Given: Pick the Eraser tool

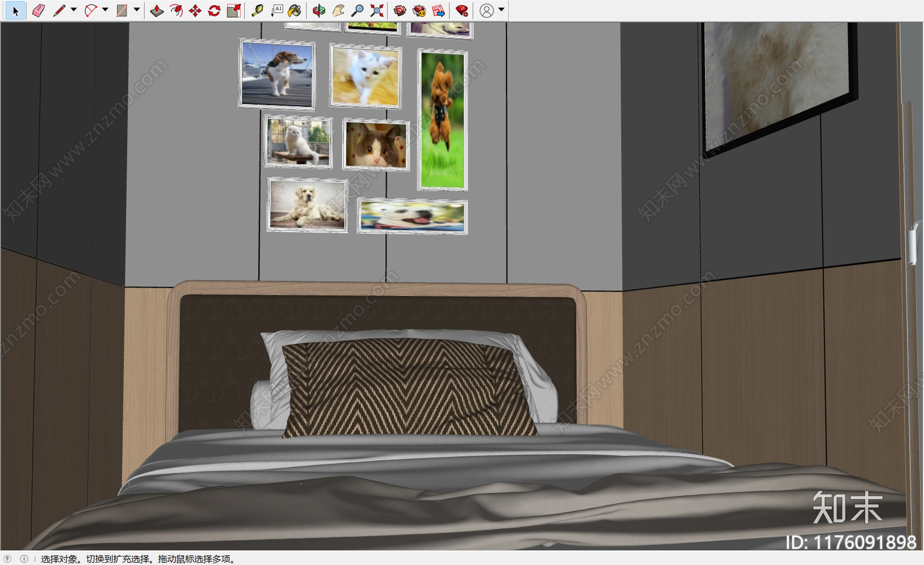Looking at the screenshot, I should click(x=38, y=10).
